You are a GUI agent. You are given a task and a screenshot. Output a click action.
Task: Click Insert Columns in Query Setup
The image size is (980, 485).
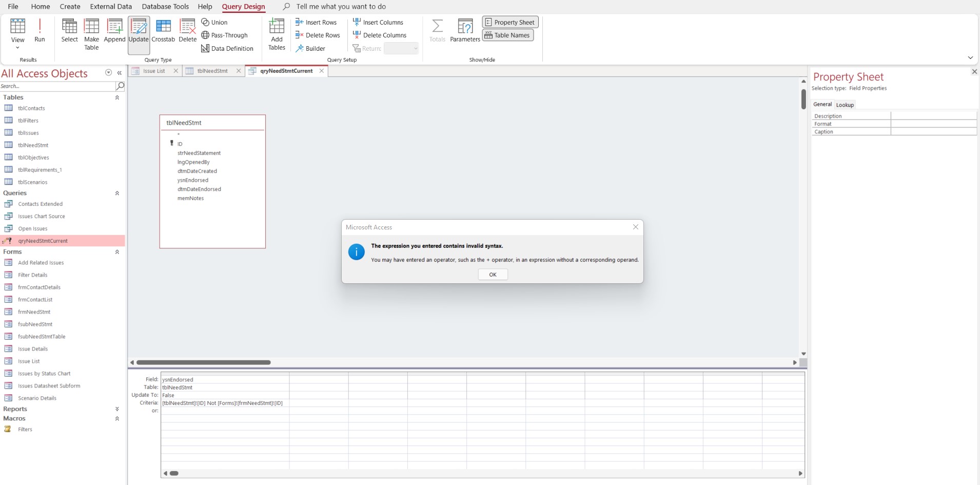(x=378, y=22)
